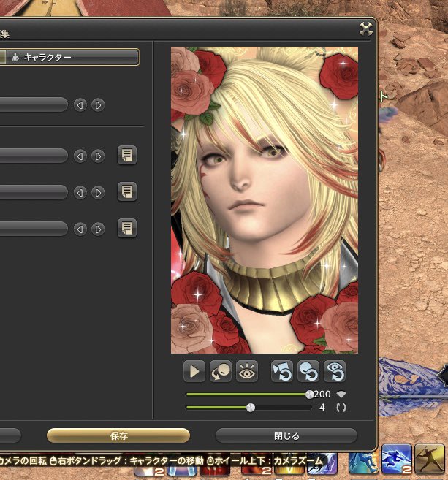Play the portrait animation preview
Image resolution: width=448 pixels, height=480 pixels.
tap(194, 371)
